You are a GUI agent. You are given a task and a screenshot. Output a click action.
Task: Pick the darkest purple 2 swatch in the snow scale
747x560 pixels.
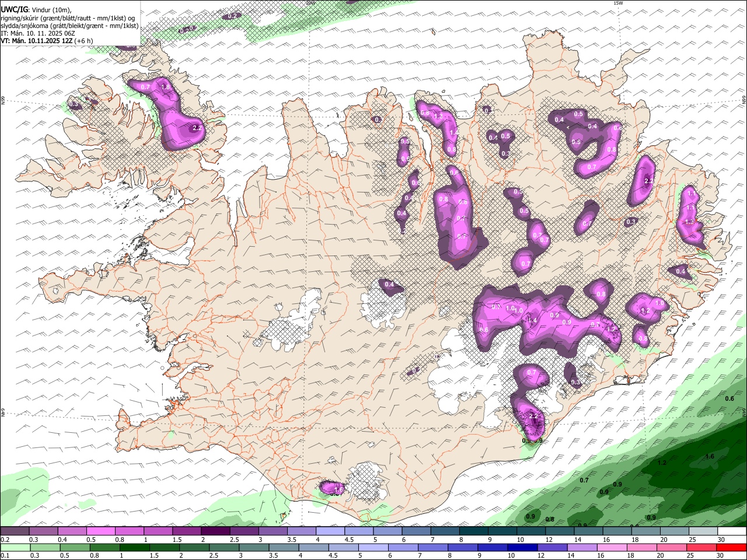pyautogui.click(x=215, y=531)
